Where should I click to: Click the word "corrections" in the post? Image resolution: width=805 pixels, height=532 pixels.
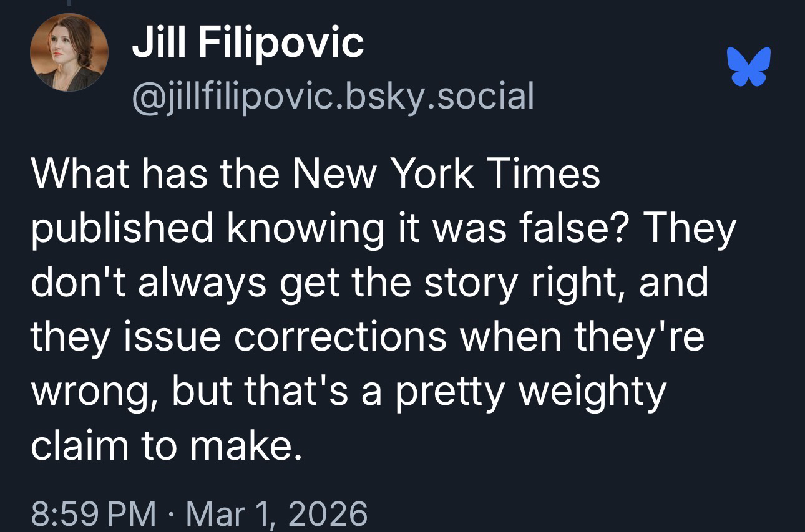click(339, 336)
